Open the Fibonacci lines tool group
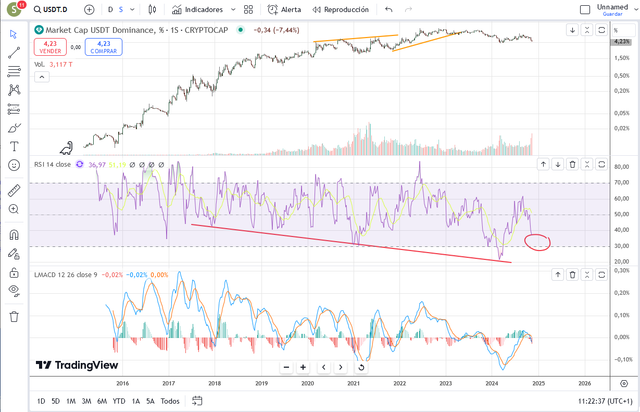 [x=14, y=71]
